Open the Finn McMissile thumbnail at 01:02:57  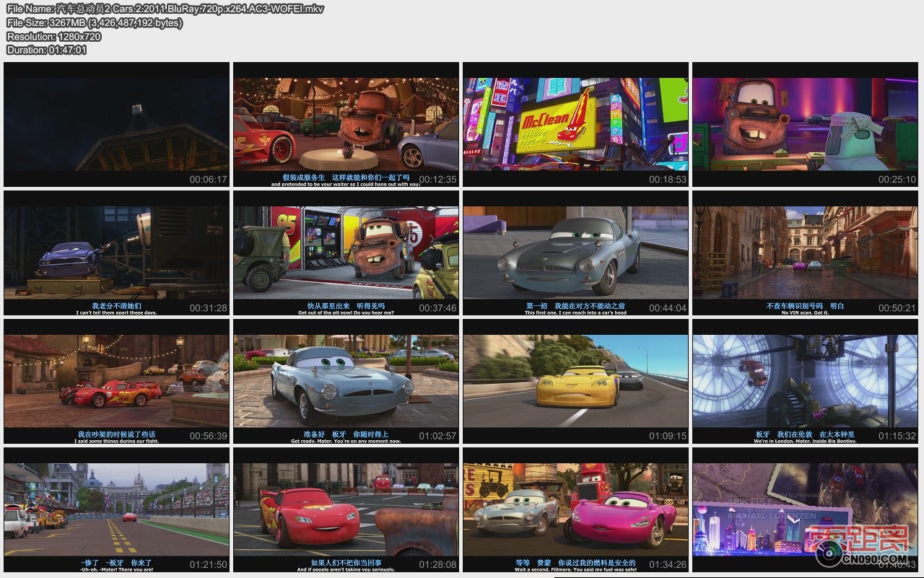[346, 381]
